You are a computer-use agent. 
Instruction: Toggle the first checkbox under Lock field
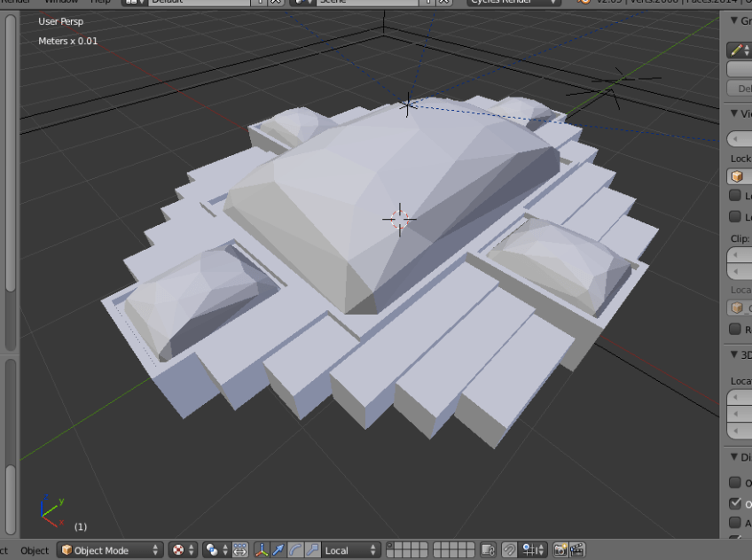click(x=735, y=196)
